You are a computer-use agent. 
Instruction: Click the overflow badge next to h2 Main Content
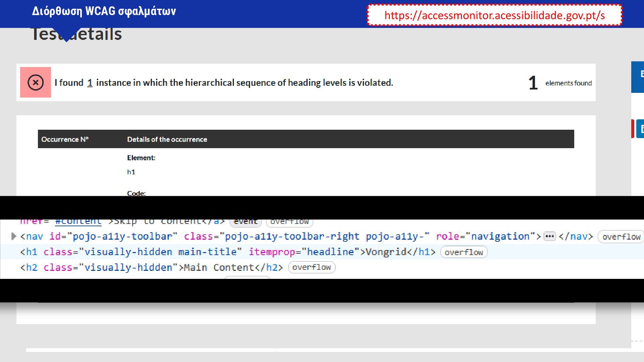(x=311, y=267)
